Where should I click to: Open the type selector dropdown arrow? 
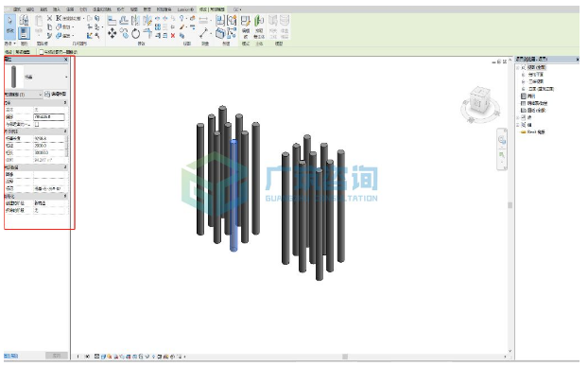66,77
